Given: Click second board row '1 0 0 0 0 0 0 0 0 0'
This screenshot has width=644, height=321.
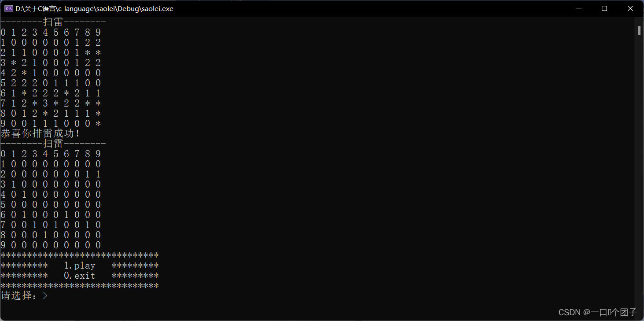Looking at the screenshot, I should coord(51,164).
